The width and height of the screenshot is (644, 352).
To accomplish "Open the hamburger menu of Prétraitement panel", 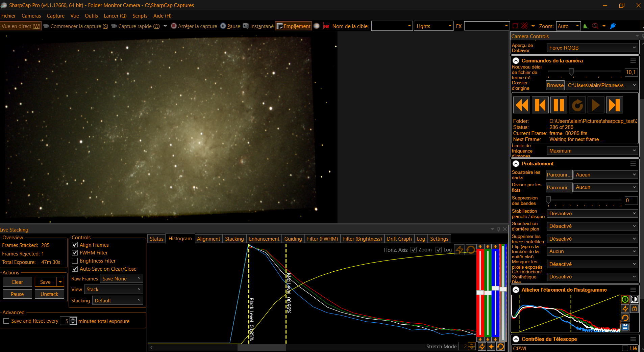I will 633,164.
